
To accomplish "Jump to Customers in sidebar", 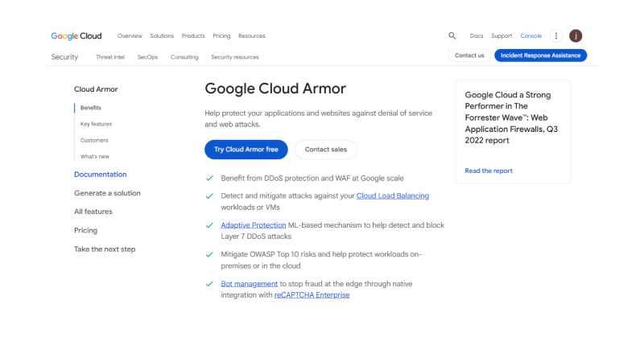I will (x=94, y=141).
